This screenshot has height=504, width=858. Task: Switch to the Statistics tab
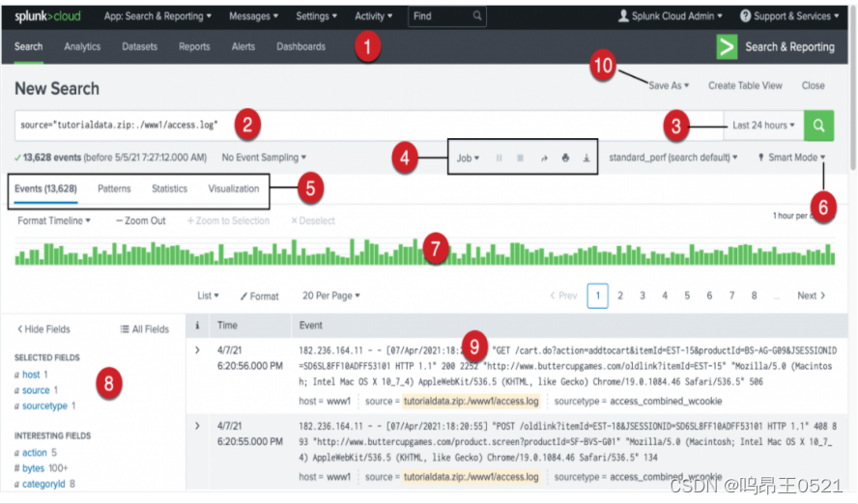click(x=170, y=188)
